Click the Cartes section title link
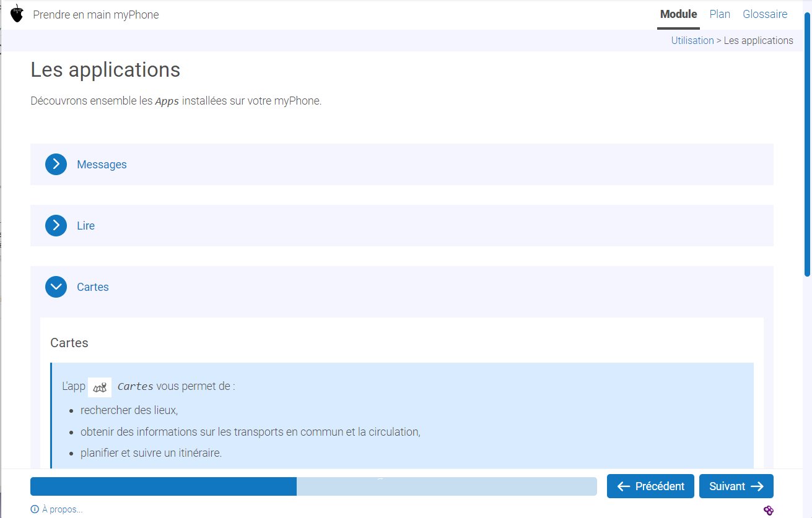Screen dimensions: 812x518 click(93, 287)
